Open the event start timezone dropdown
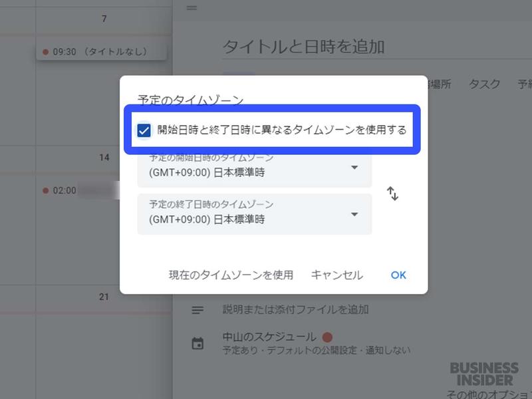 [x=255, y=168]
